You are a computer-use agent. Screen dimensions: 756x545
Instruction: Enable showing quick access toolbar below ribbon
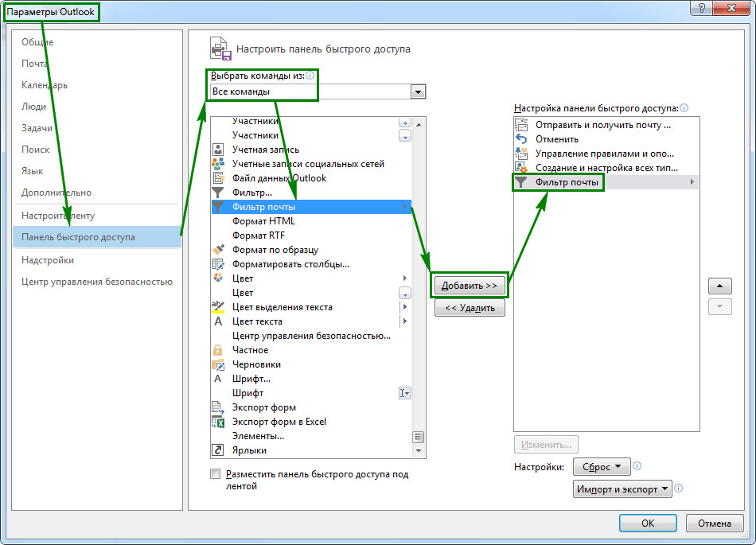(x=216, y=474)
